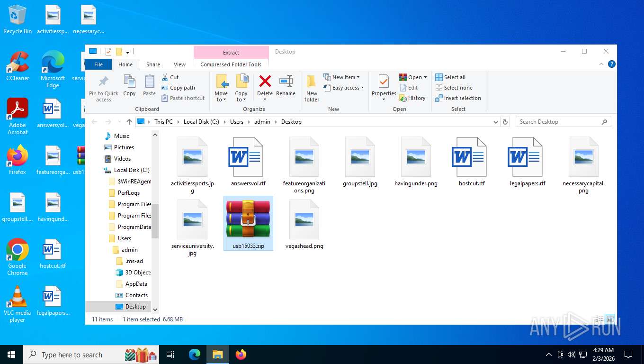The height and width of the screenshot is (364, 644).
Task: Click Select all in ribbon
Action: coord(450,77)
